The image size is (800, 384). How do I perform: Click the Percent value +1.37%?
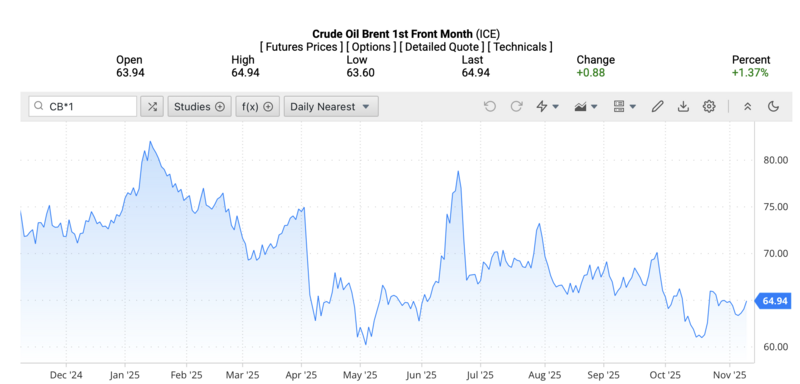750,72
